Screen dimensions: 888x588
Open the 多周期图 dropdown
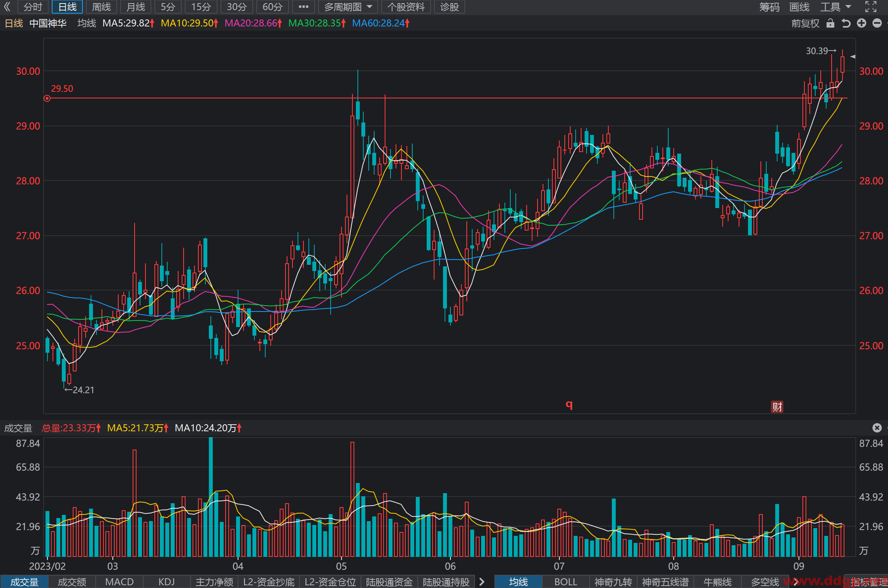pos(349,7)
